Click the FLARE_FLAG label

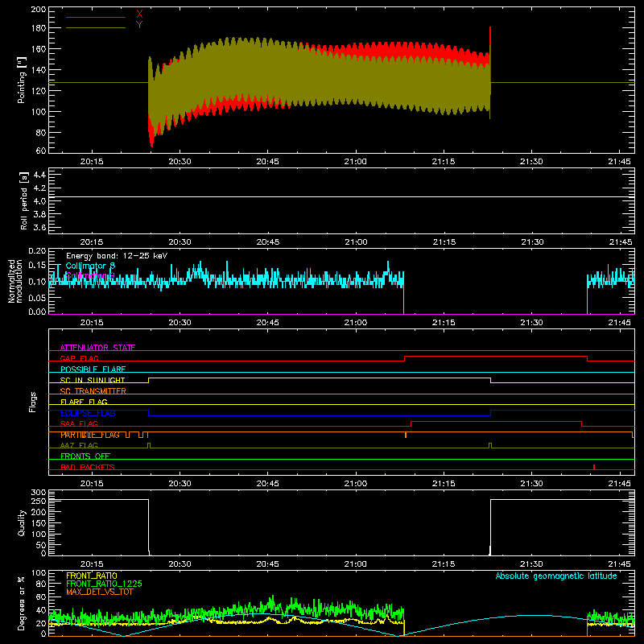point(84,402)
